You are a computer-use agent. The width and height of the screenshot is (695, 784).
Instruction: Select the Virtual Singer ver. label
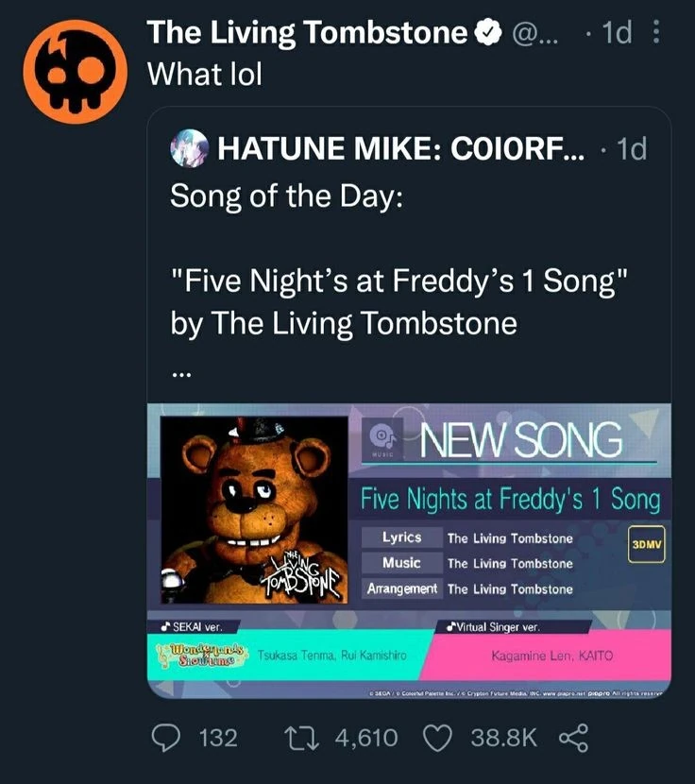[x=492, y=625]
